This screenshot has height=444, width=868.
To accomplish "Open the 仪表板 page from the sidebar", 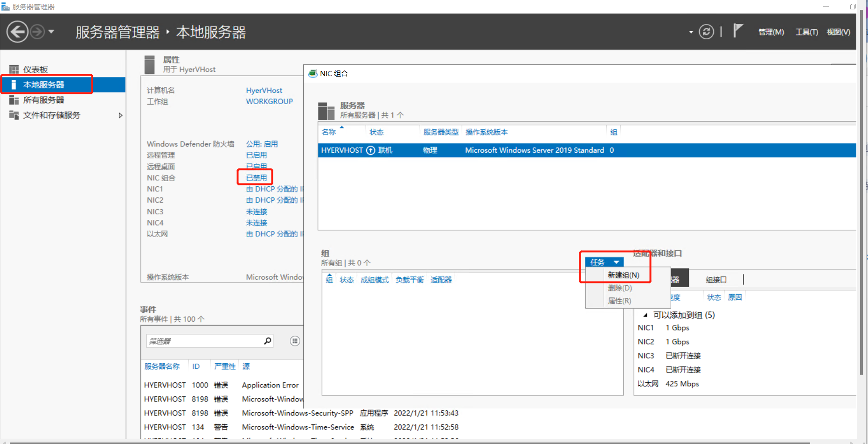I will [x=35, y=69].
